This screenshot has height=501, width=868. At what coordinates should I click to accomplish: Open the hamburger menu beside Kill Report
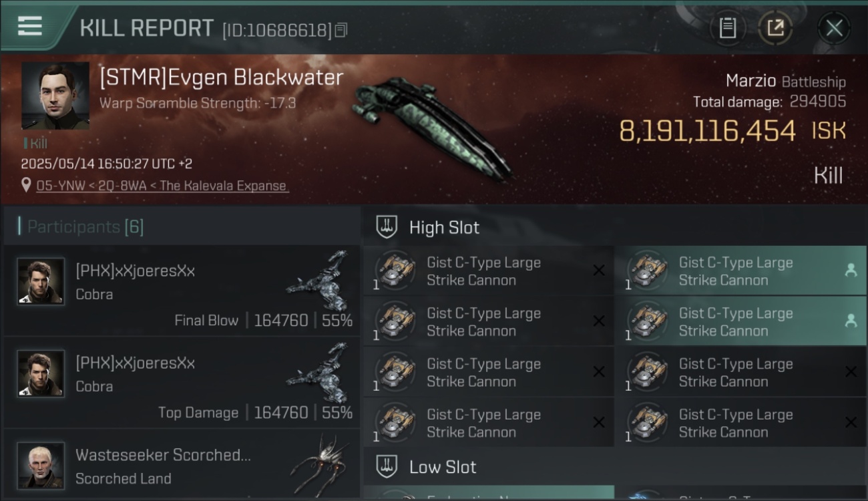(29, 27)
